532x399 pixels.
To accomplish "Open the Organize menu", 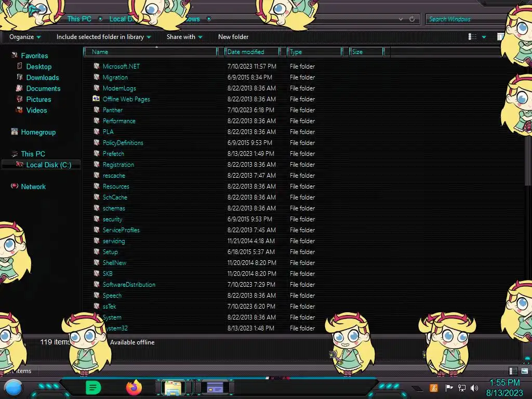I will click(x=25, y=37).
